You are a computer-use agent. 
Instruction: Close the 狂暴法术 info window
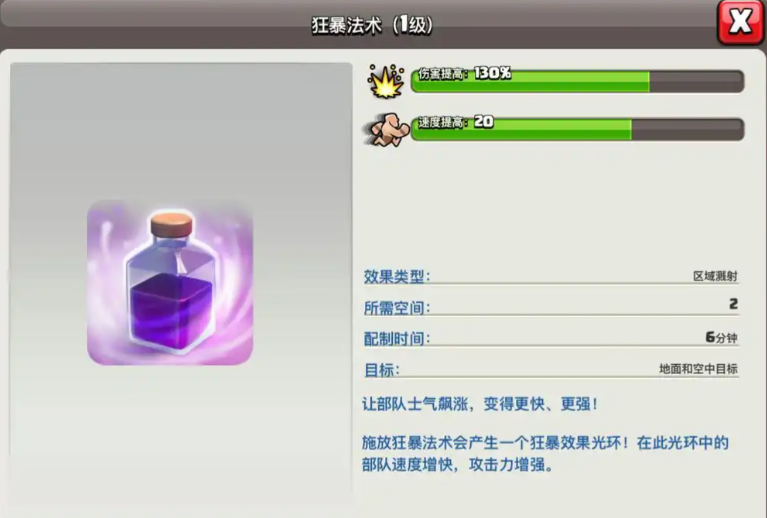[x=740, y=22]
